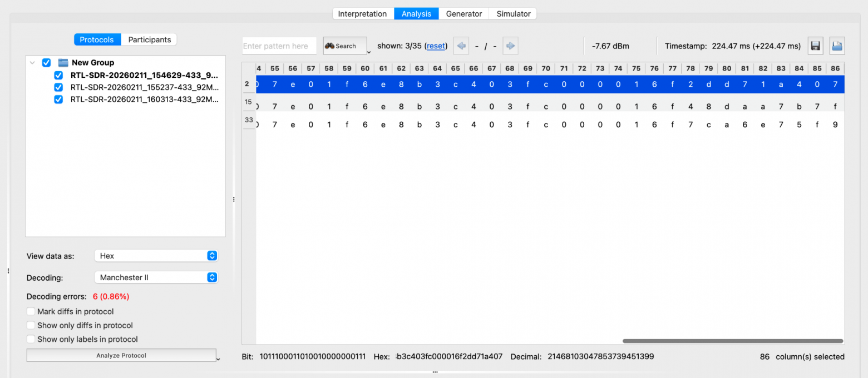Open the Search button dropdown arrow
This screenshot has width=868, height=378.
369,52
